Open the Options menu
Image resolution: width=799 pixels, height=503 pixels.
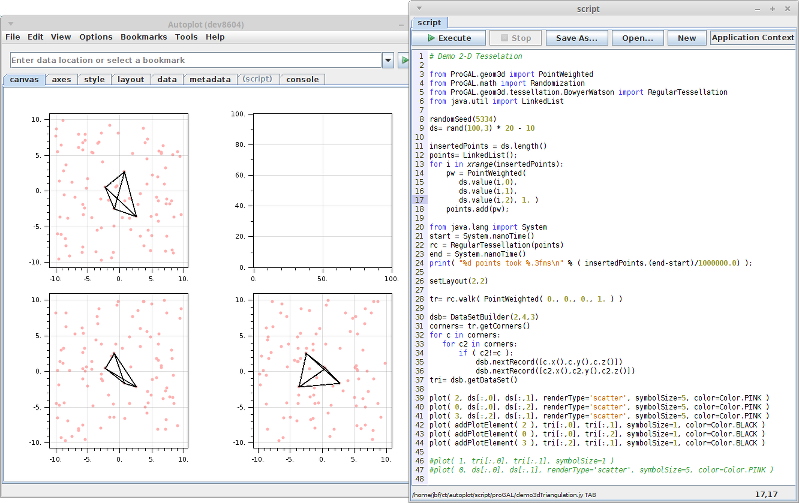click(x=96, y=37)
